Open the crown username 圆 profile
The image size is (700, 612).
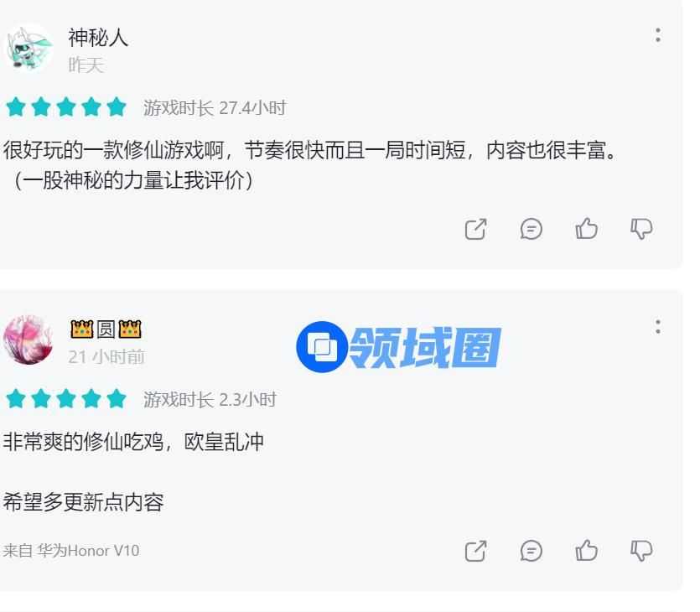pos(106,329)
